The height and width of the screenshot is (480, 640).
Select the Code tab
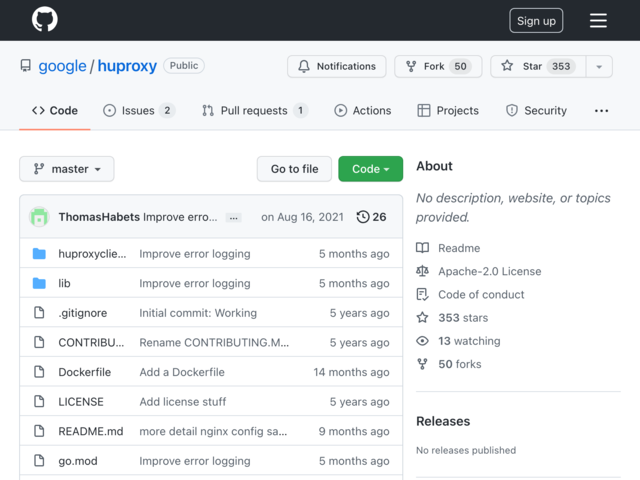(x=55, y=111)
